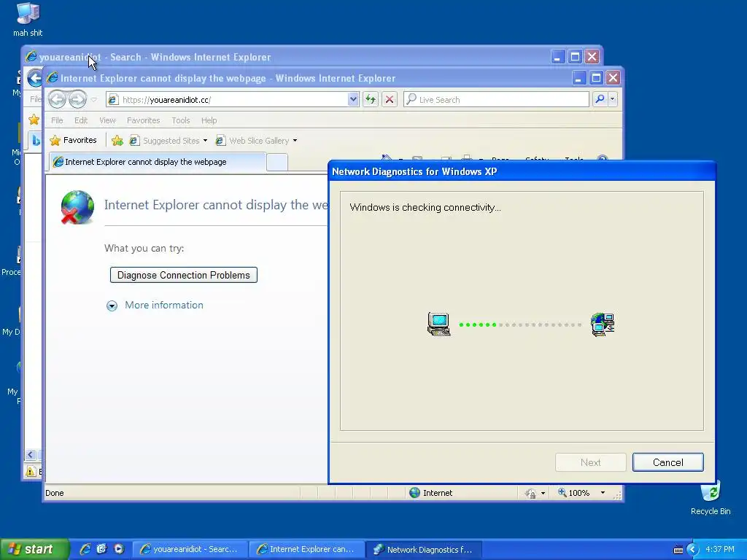Click Favorites star in rear Search window

pyautogui.click(x=34, y=120)
